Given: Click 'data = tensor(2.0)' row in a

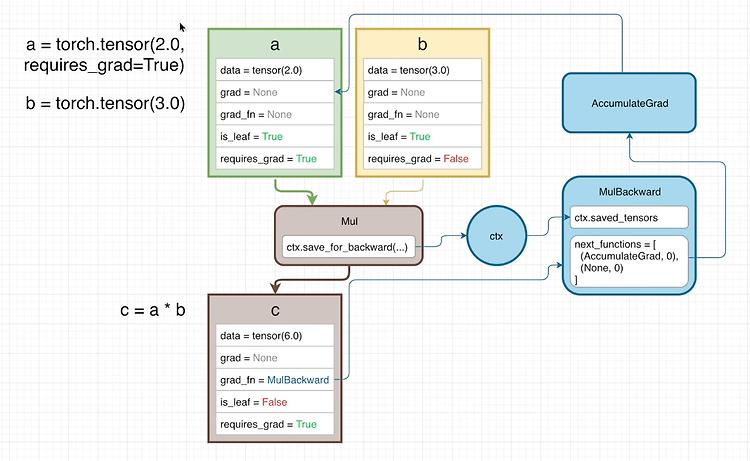Looking at the screenshot, I should click(x=275, y=70).
